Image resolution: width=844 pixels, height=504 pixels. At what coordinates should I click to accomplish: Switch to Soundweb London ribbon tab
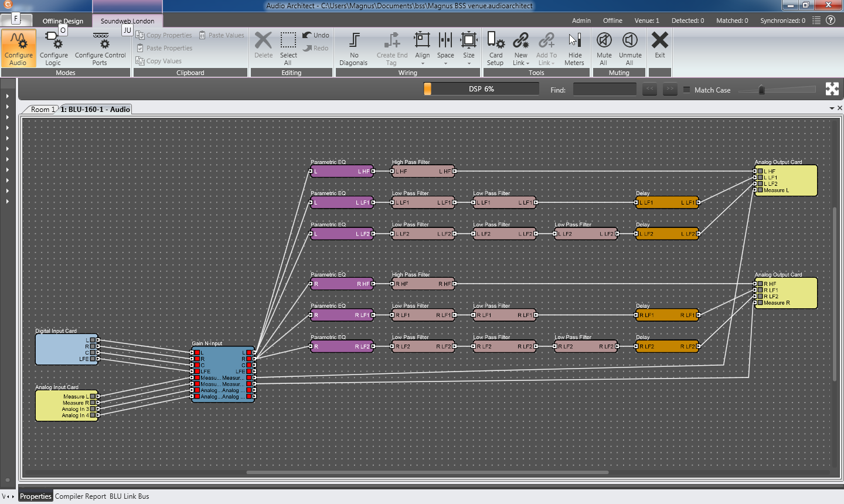(127, 21)
